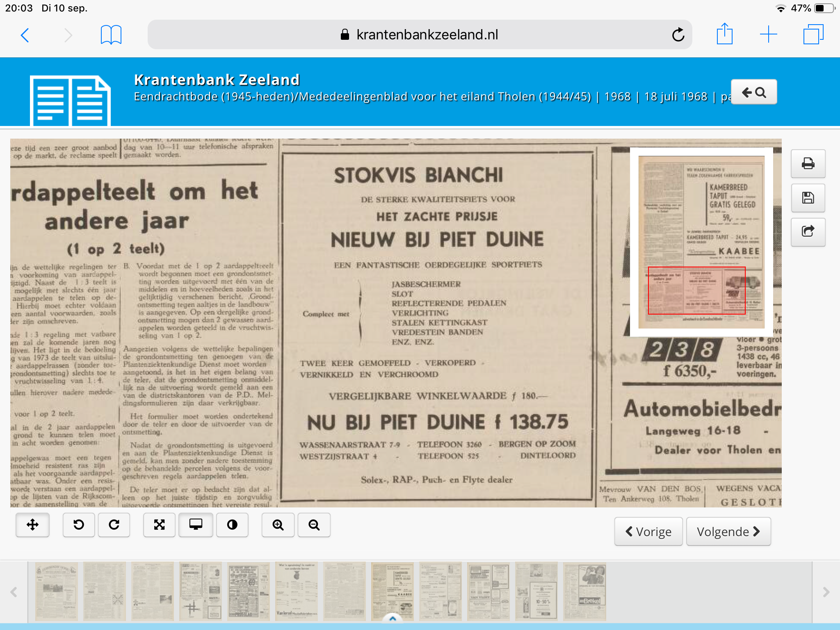Image resolution: width=840 pixels, height=630 pixels.
Task: Go to Vorige page
Action: [648, 532]
